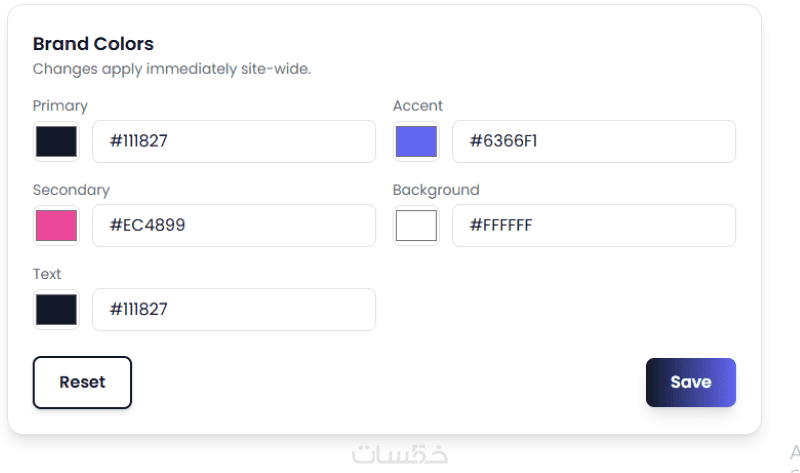800x473 pixels.
Task: Click the Text color hex input
Action: 234,310
